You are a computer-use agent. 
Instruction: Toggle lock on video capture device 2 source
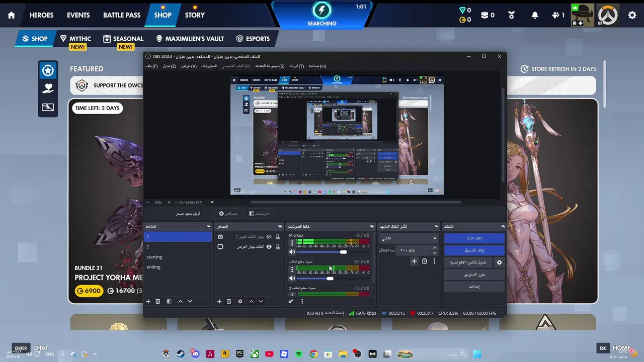tap(278, 237)
